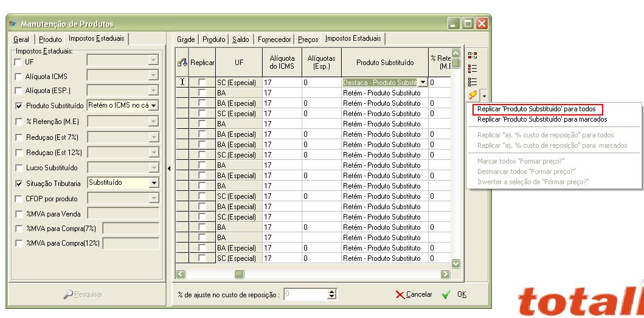Select Replicar 'Produto Substituído' para todos
This screenshot has height=318, width=644.
click(x=536, y=109)
